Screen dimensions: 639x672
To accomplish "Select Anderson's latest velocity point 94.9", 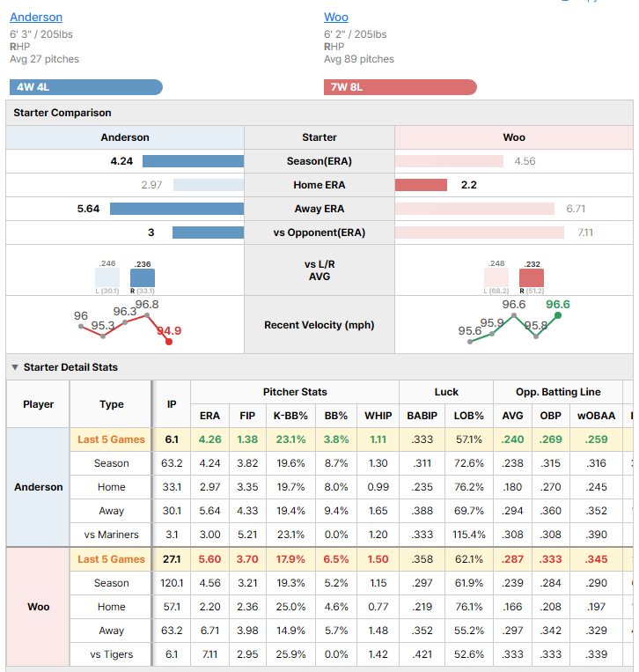I will [x=169, y=342].
